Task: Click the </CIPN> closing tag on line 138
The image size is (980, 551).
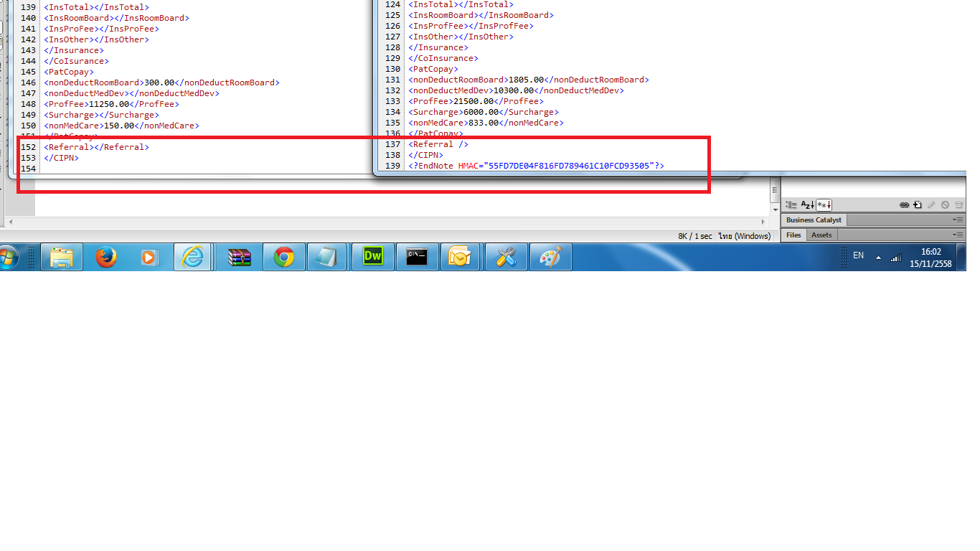Action: (x=426, y=155)
